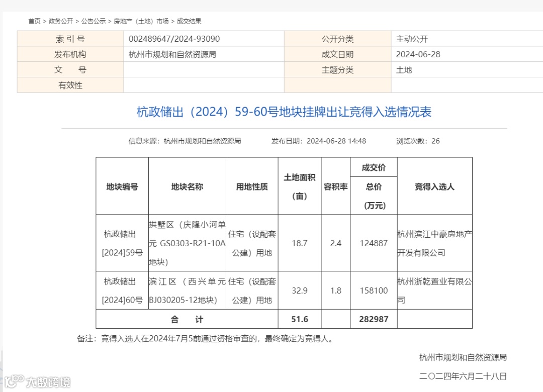Select the 地块编号 column header
Image resolution: width=543 pixels, height=392 pixels.
(x=122, y=186)
